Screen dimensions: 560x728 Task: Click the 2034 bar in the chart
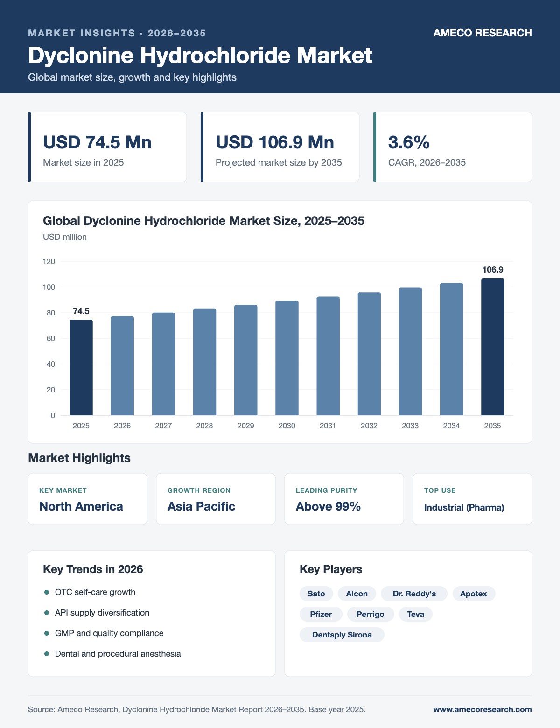click(x=451, y=349)
